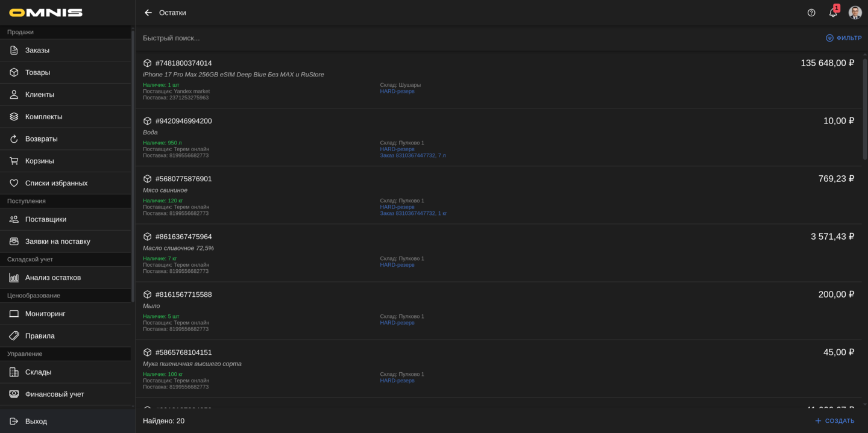Open the user profile avatar

point(855,13)
